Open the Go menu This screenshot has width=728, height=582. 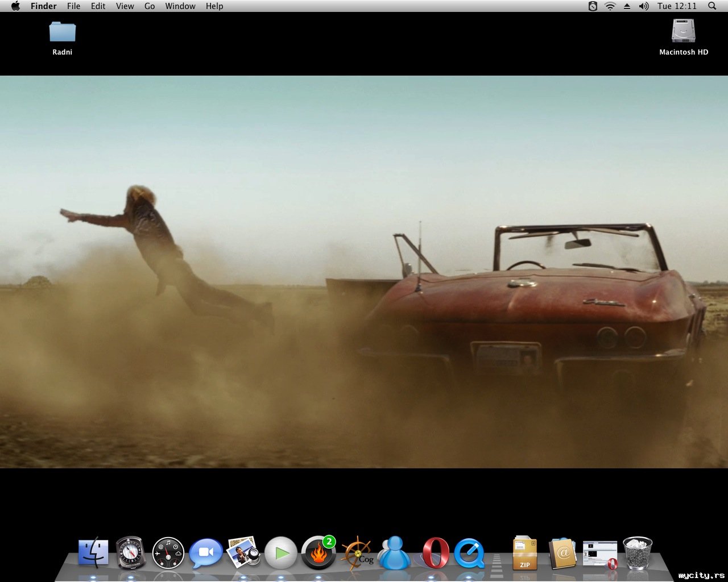tap(150, 6)
